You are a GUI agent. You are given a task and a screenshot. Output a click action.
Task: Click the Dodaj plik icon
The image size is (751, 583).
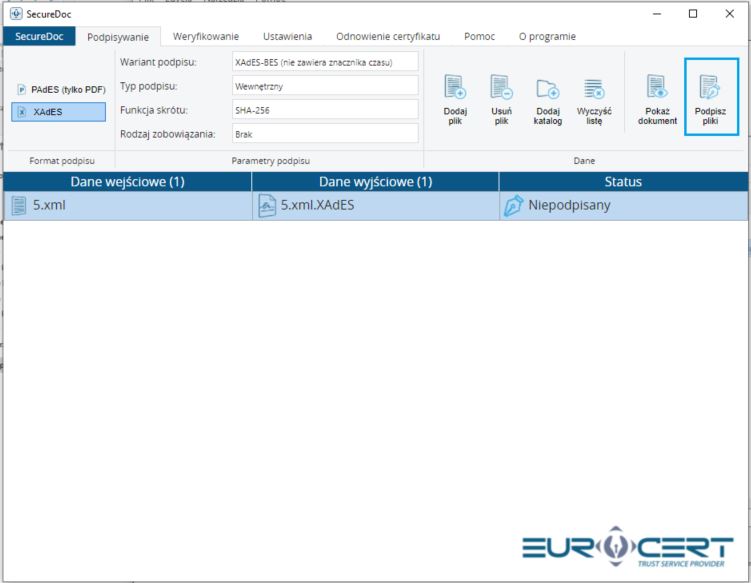(x=455, y=89)
